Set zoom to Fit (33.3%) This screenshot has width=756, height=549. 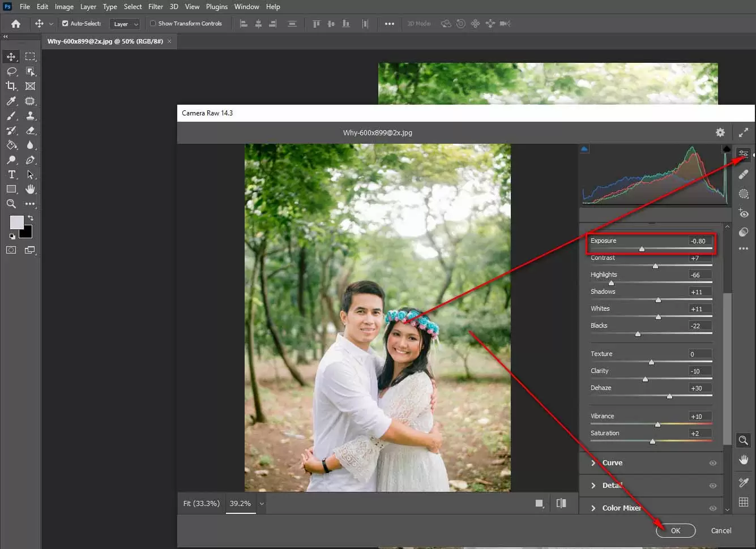click(x=202, y=503)
